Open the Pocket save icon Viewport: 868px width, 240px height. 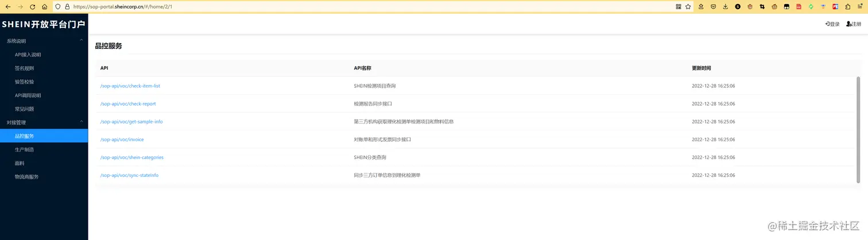point(714,7)
